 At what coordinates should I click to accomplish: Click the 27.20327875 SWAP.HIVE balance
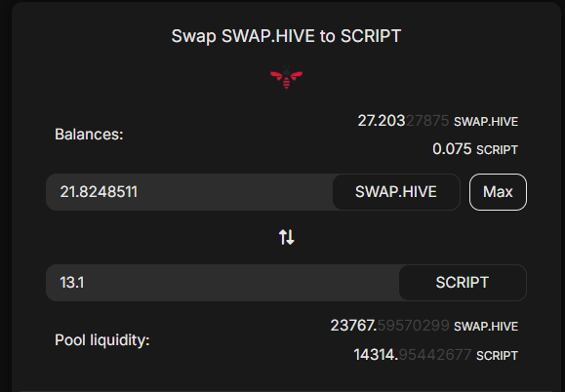point(403,121)
